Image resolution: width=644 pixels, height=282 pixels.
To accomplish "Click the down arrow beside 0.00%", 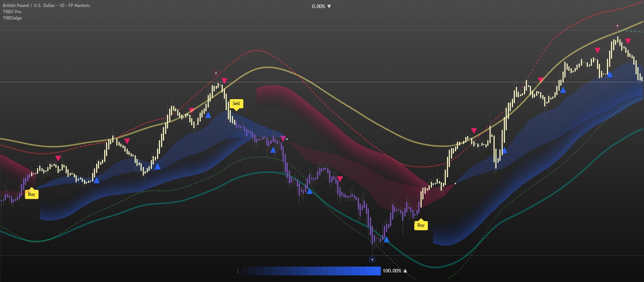I will click(329, 6).
